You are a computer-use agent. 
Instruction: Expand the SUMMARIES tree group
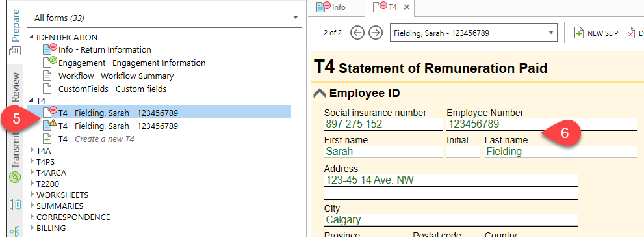32,206
